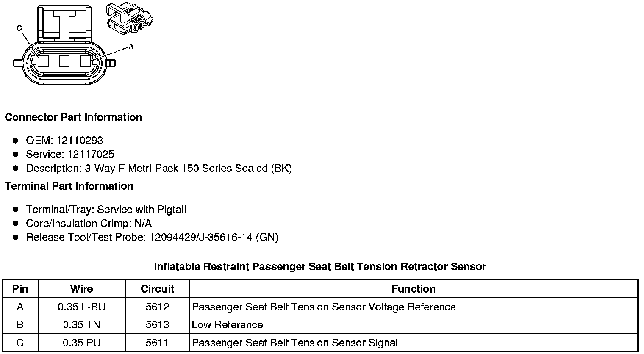This screenshot has height=354, width=644.
Task: Select Passenger Seat Belt Tension Sensor Signal cell
Action: [294, 343]
